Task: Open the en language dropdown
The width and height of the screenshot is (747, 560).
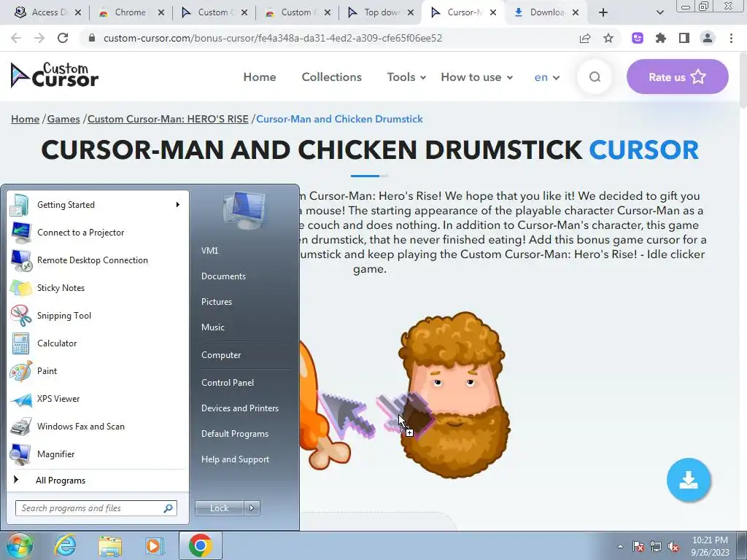Action: [546, 77]
